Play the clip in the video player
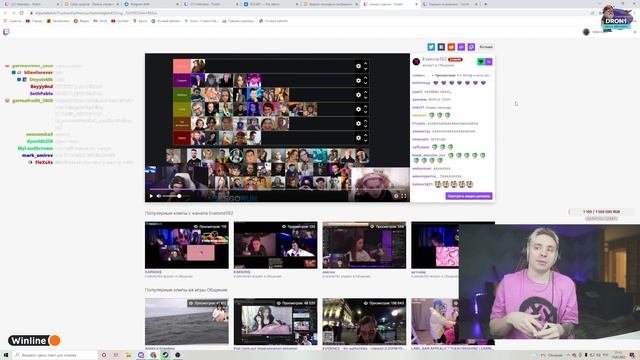 [x=151, y=196]
